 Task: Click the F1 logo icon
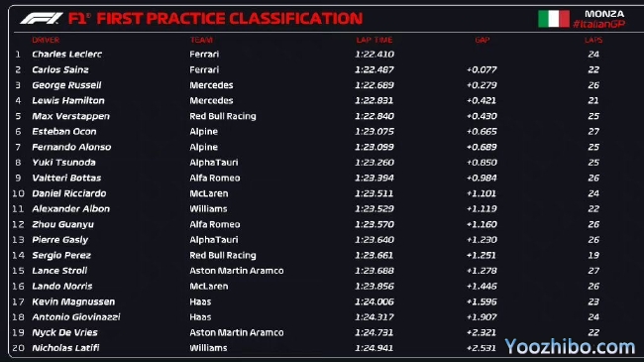tap(41, 19)
